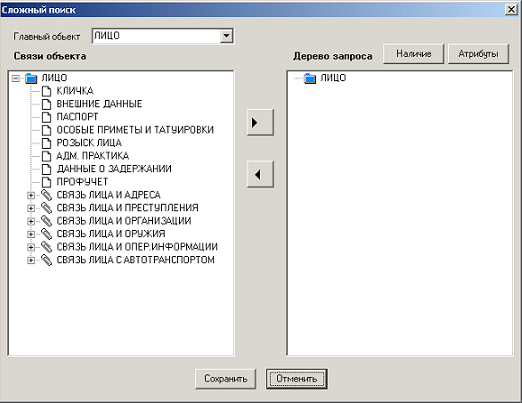The image size is (522, 403).
Task: Click the document icon next to АДМ. ПРАКТИКА
Action: point(46,156)
